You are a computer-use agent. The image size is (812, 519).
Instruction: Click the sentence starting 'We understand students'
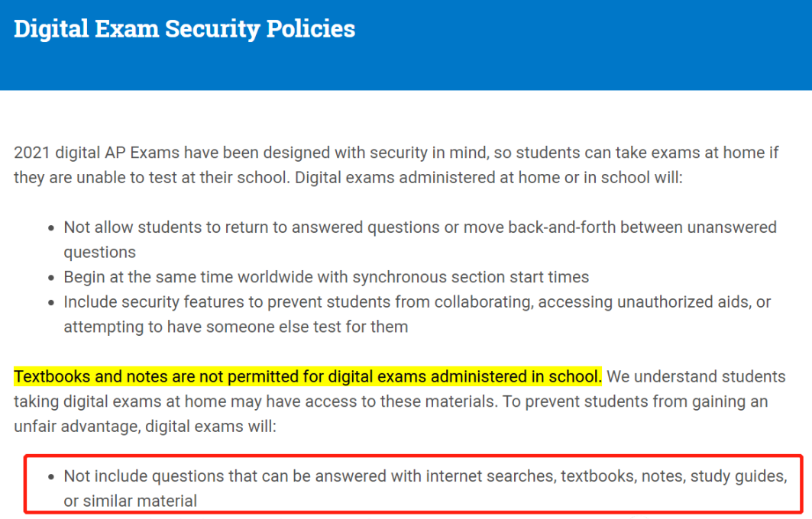(400, 401)
